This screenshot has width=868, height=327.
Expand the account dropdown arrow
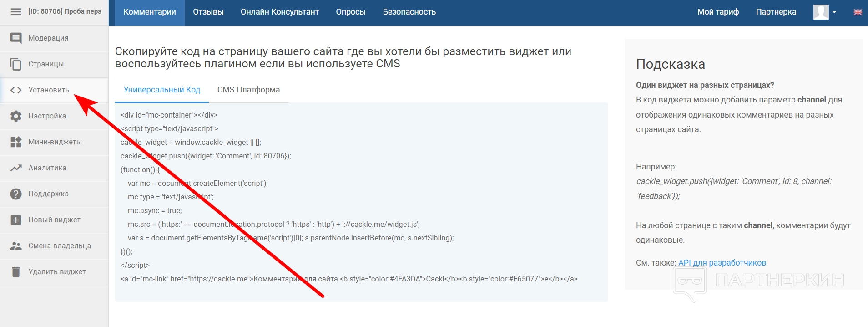(834, 12)
